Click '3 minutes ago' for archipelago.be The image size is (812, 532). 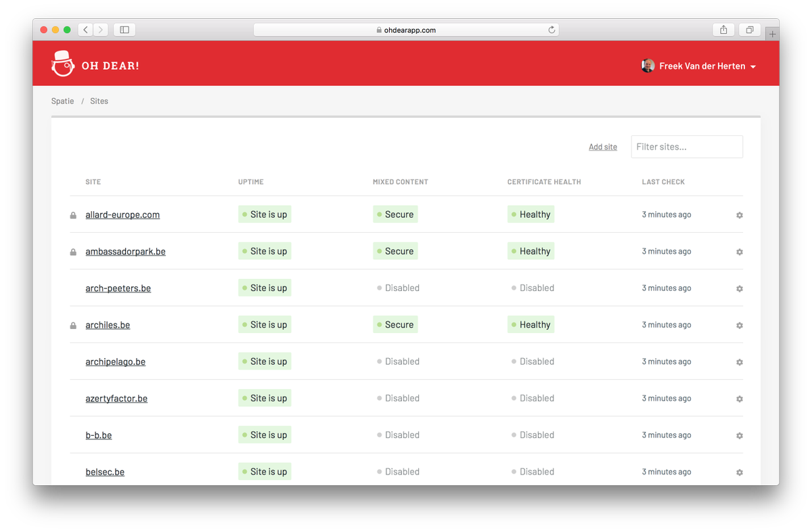(667, 361)
